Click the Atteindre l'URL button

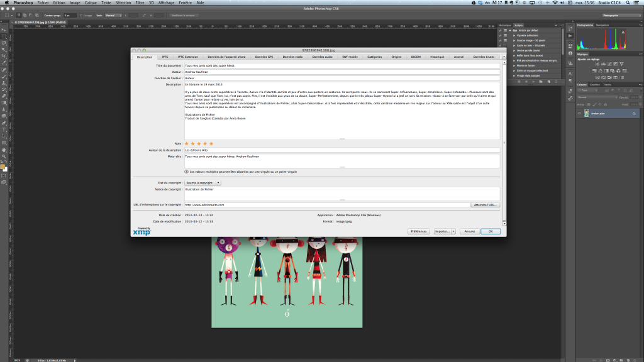point(485,205)
